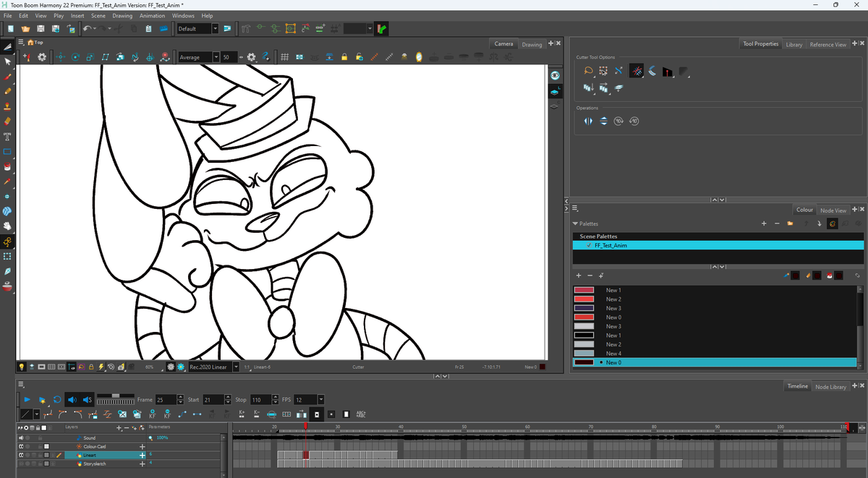Open the Animation menu
Screen dimensions: 868x478
[x=152, y=15]
